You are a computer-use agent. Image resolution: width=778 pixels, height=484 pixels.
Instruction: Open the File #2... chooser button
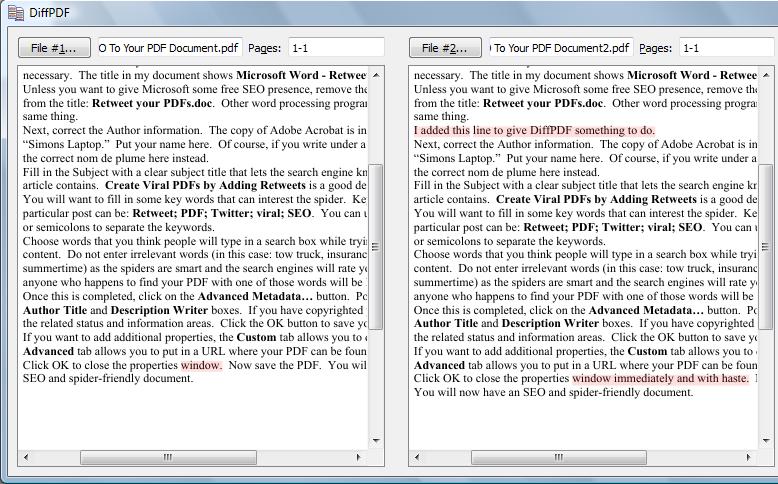click(445, 48)
